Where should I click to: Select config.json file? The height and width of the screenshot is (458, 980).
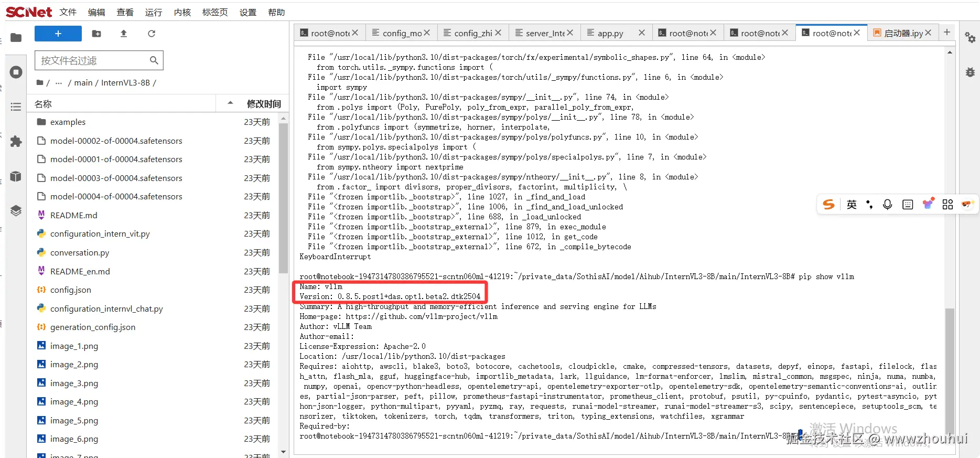(x=153, y=290)
